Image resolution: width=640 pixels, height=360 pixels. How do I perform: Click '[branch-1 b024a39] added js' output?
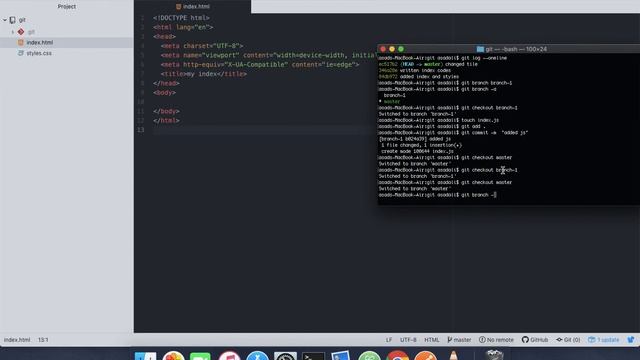tap(415, 139)
